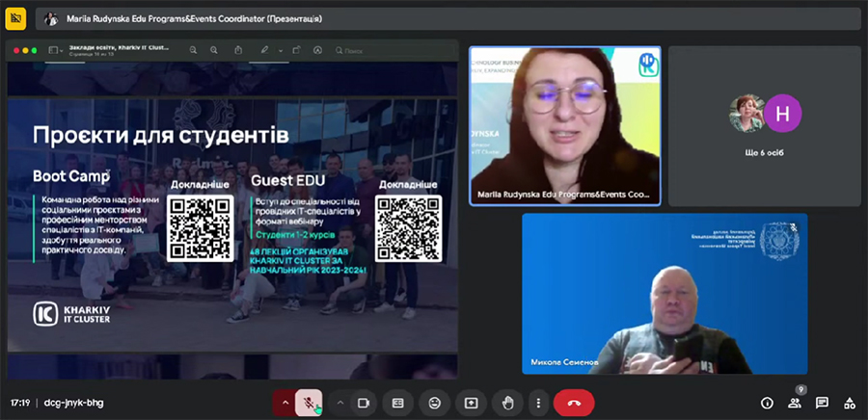Click the "Проєкти для студентів" slide title
The image size is (868, 420).
click(x=160, y=135)
